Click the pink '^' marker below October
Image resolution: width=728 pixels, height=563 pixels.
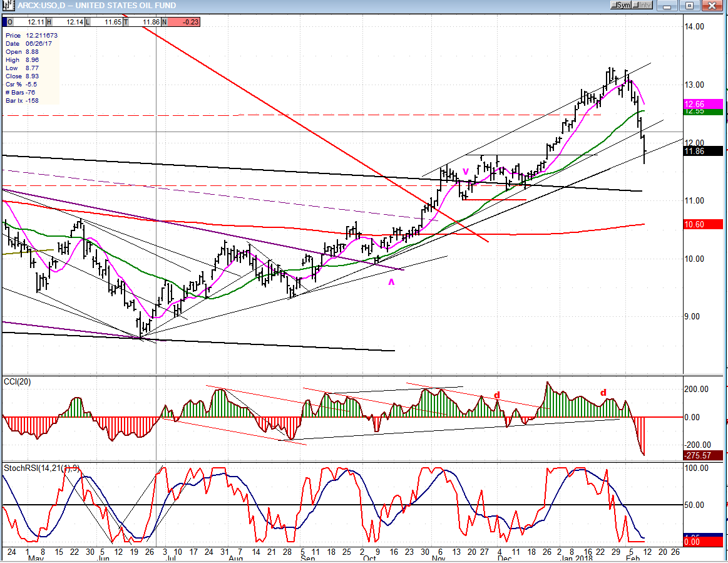[392, 283]
